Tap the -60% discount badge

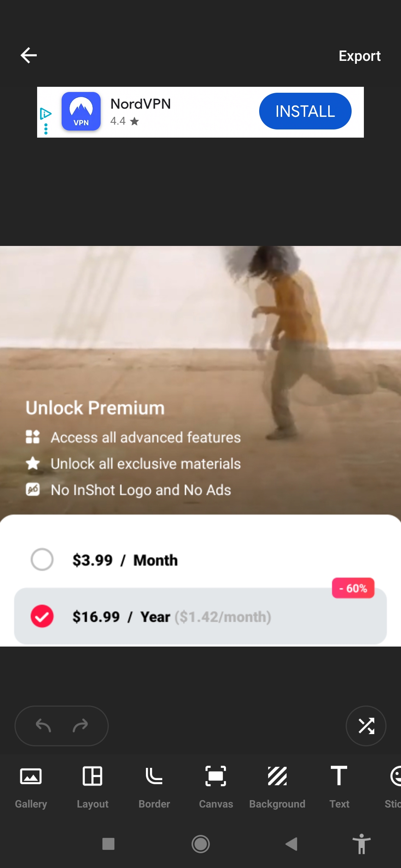353,588
